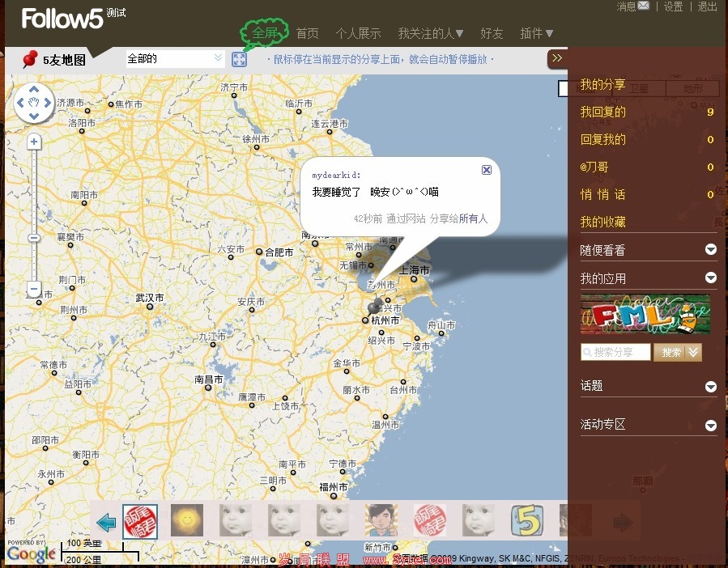Open search options arrow beside 搜索

tap(694, 352)
